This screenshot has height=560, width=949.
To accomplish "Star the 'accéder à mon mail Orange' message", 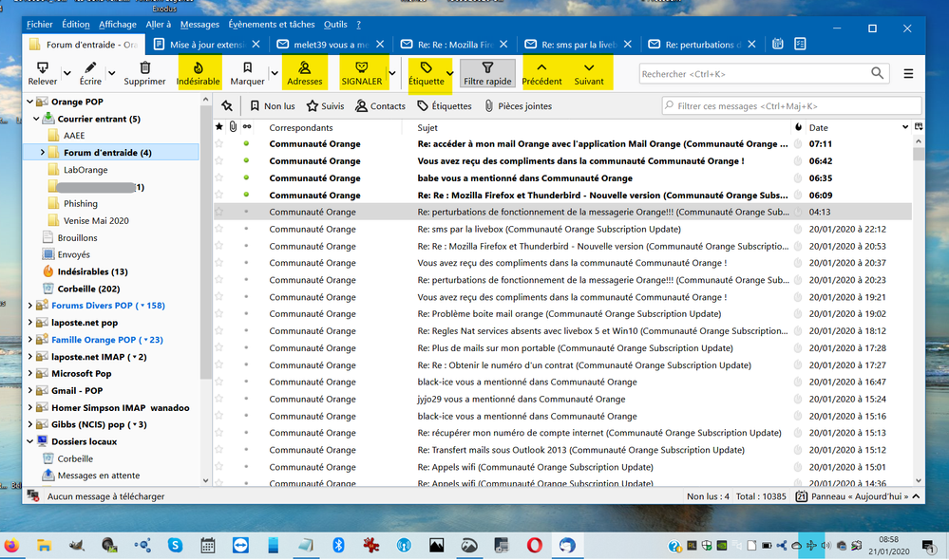I will click(x=219, y=144).
